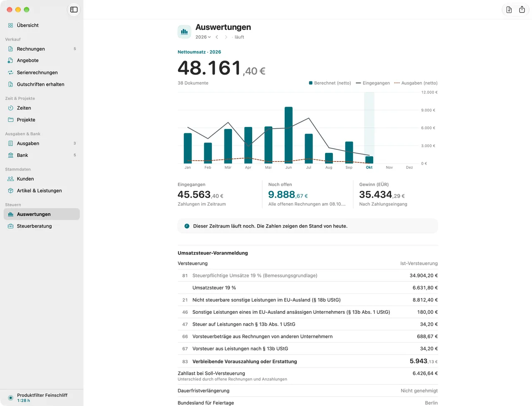The height and width of the screenshot is (406, 532).
Task: Click the Rechnungen document icon
Action: (11, 49)
